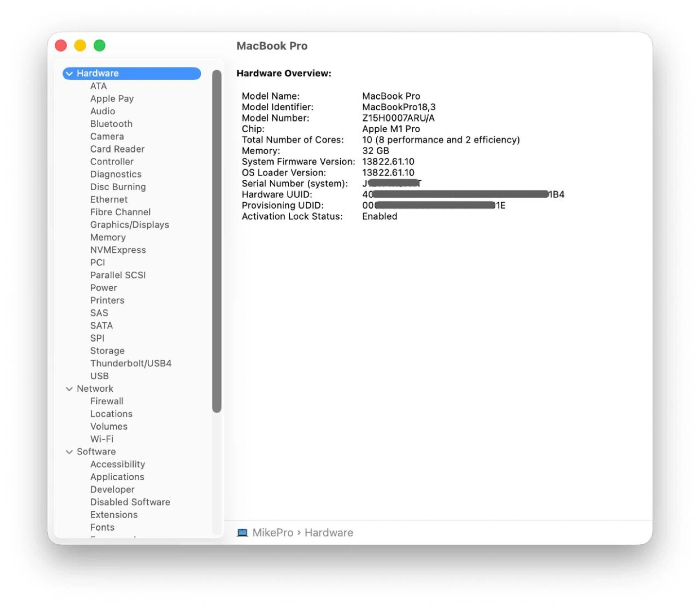The width and height of the screenshot is (700, 607).
Task: Collapse the Software section chevron
Action: [x=70, y=452]
